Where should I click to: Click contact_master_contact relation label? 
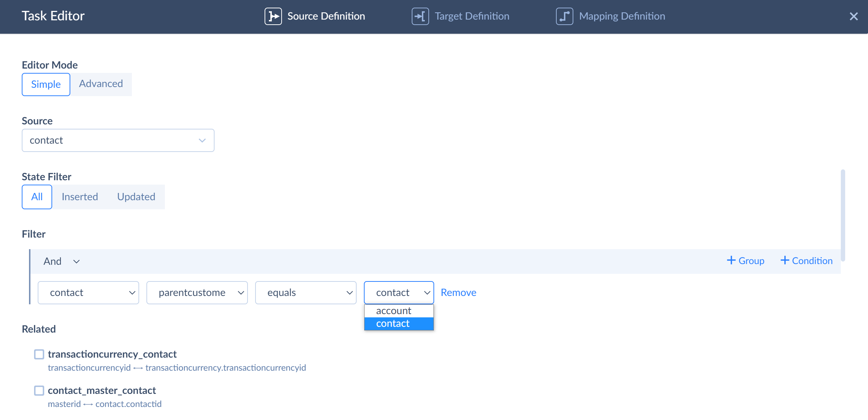click(102, 391)
